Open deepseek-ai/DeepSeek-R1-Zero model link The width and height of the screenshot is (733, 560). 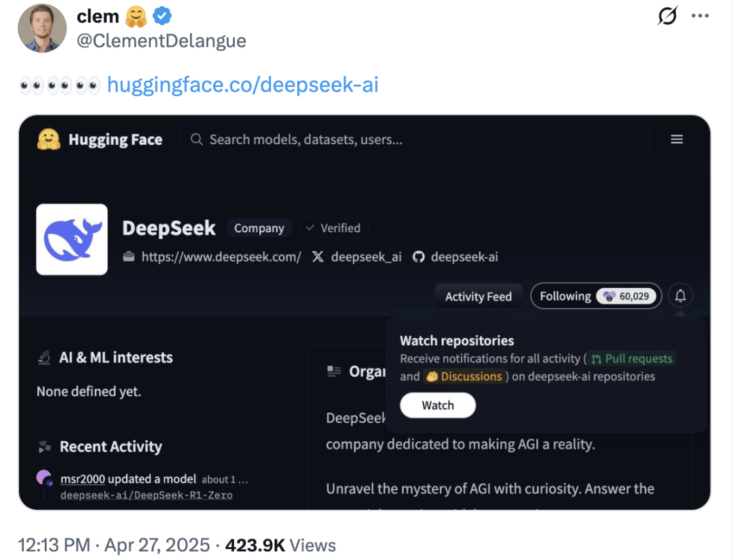tap(147, 495)
